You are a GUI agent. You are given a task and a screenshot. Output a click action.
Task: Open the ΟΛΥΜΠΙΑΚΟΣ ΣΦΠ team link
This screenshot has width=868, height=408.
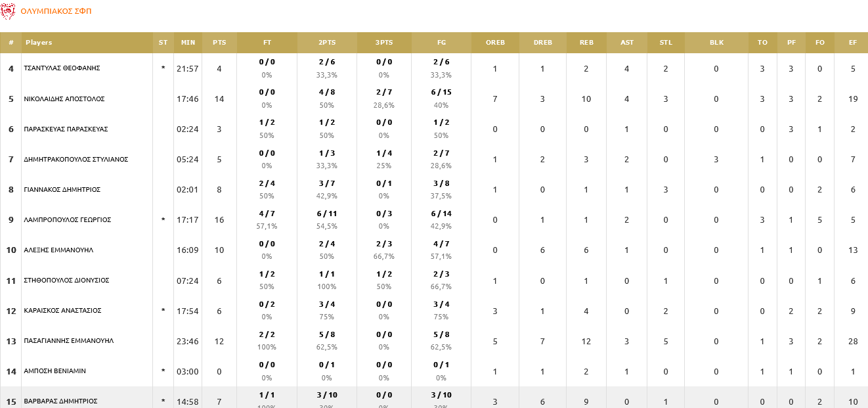[x=56, y=11]
